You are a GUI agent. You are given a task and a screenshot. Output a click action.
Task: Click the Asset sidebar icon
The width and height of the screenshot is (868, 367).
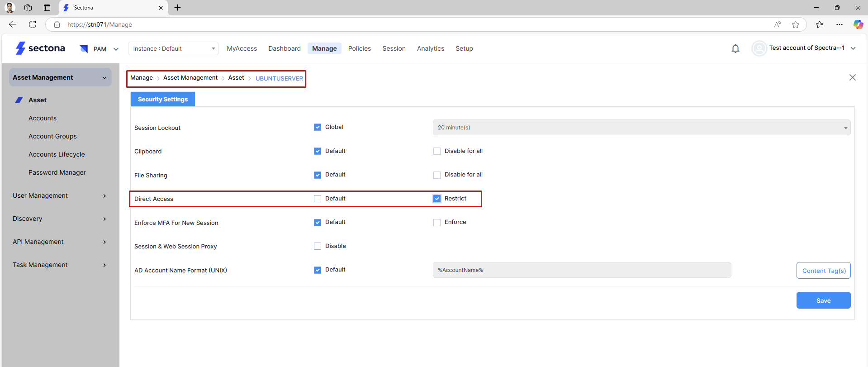click(19, 100)
